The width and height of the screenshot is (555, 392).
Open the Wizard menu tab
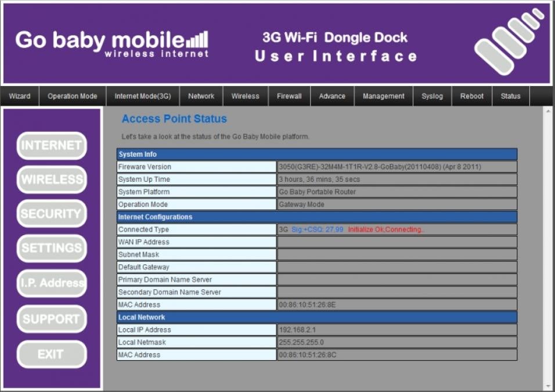20,96
